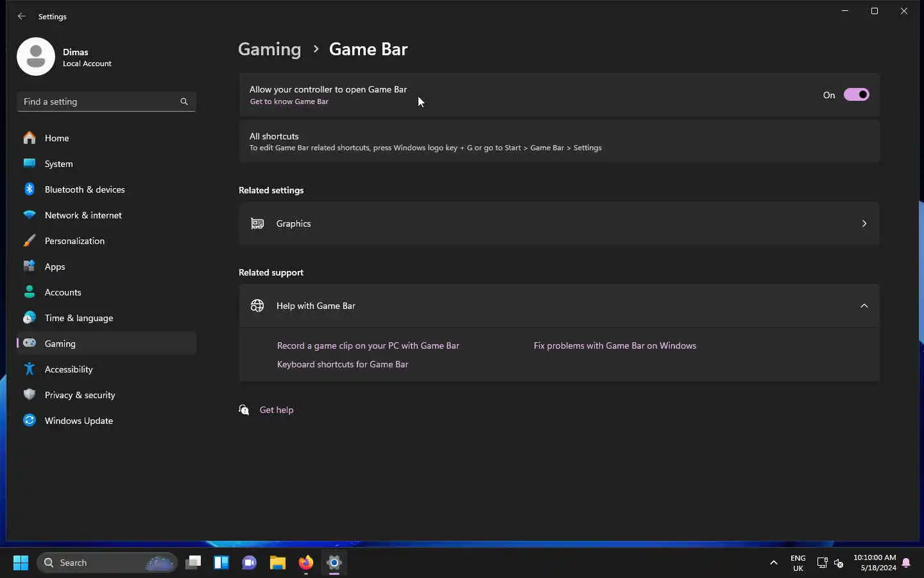
Task: Click the Personalization paintbrush icon
Action: coord(30,241)
